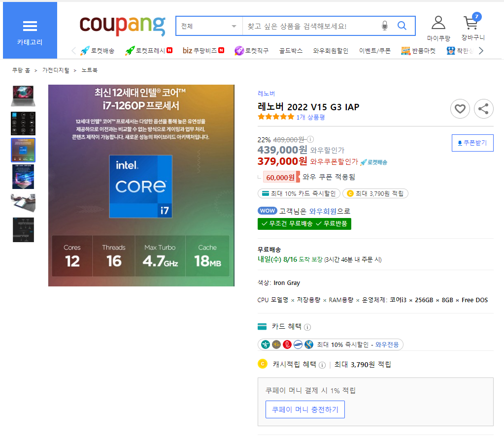The width and height of the screenshot is (504, 438).
Task: Select the first laptop thumbnail
Action: (23, 96)
